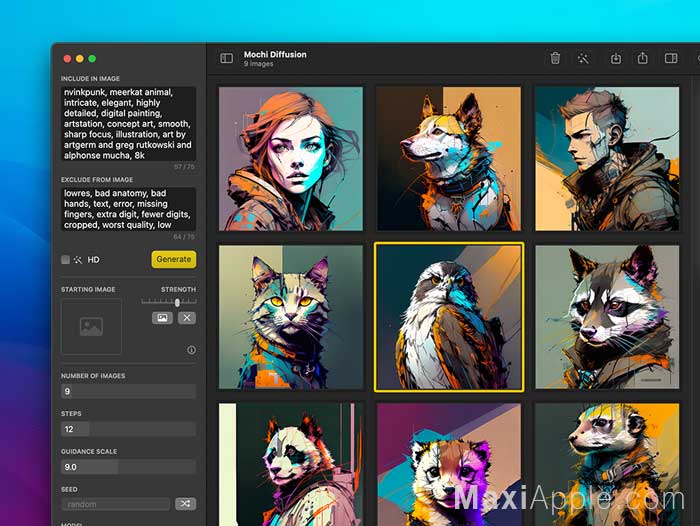Choose a starting image via picture button
The height and width of the screenshot is (526, 700).
click(162, 318)
